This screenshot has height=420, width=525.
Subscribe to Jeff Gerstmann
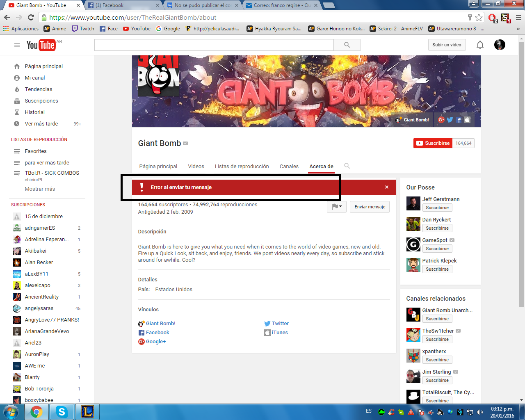pos(437,208)
